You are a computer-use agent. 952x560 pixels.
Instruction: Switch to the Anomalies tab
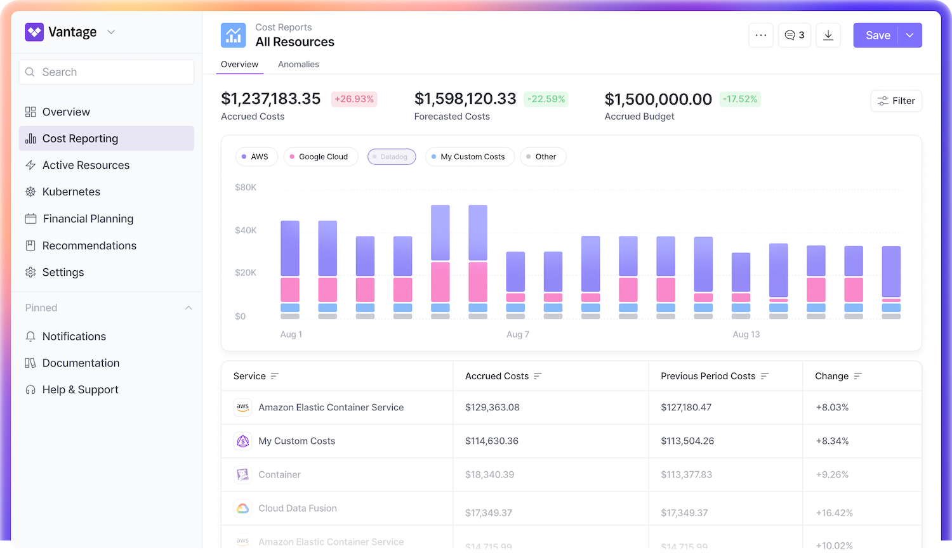coord(298,64)
